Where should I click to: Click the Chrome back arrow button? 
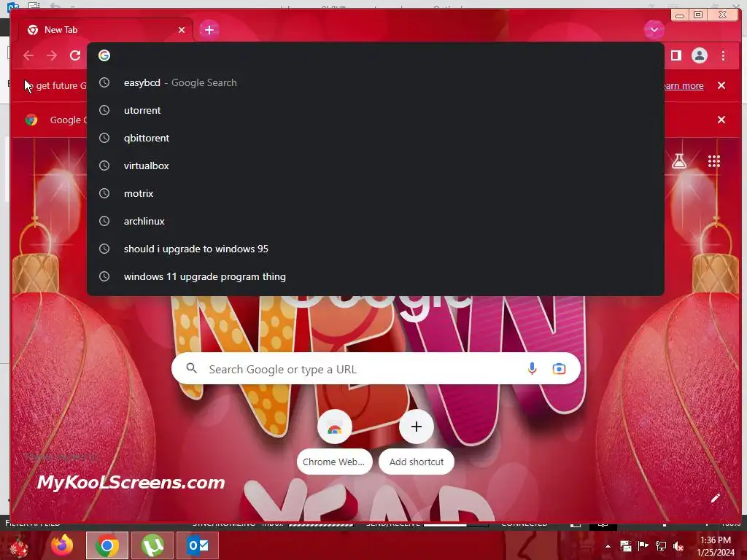[28, 55]
